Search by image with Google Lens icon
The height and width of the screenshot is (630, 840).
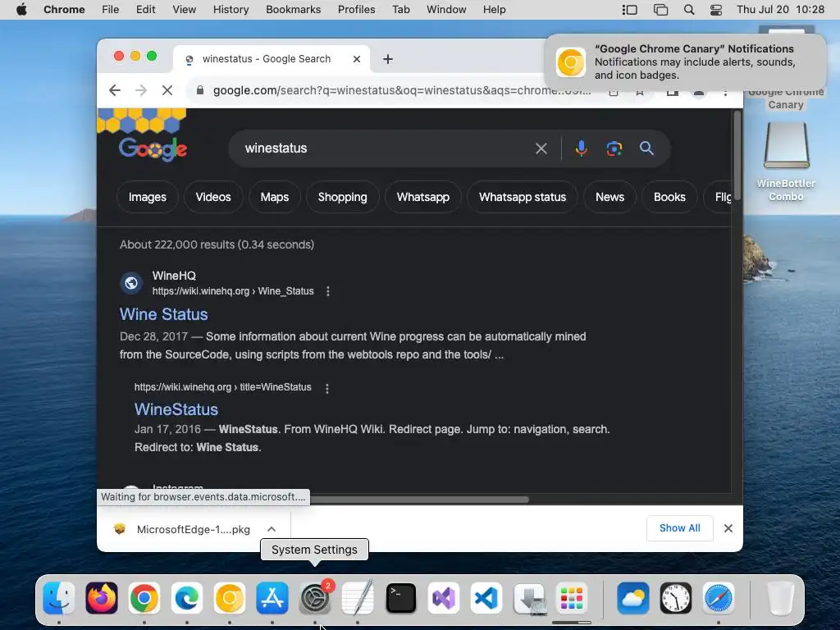614,148
